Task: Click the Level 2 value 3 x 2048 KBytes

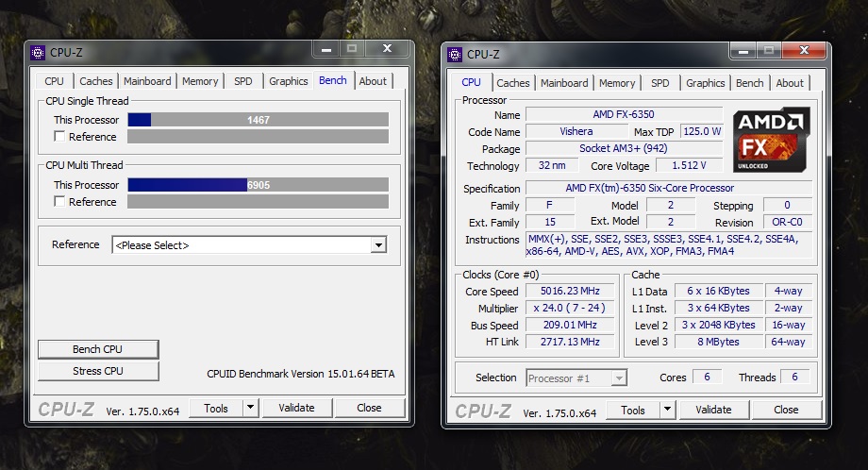Action: coord(719,325)
